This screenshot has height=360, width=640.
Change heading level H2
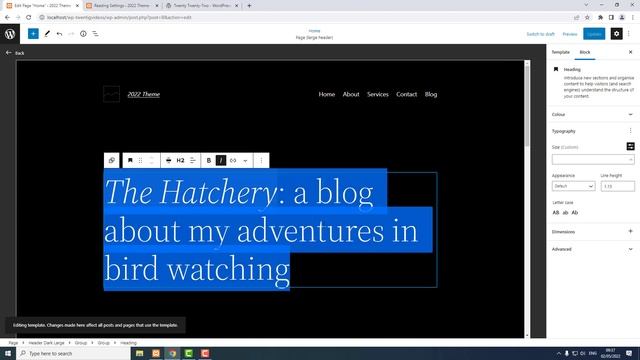click(x=180, y=160)
